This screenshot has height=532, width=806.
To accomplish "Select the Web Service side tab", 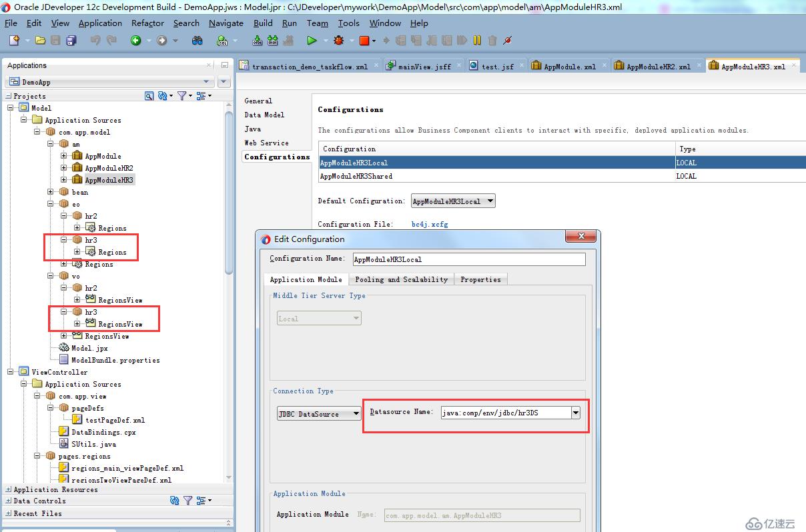I will tap(266, 143).
